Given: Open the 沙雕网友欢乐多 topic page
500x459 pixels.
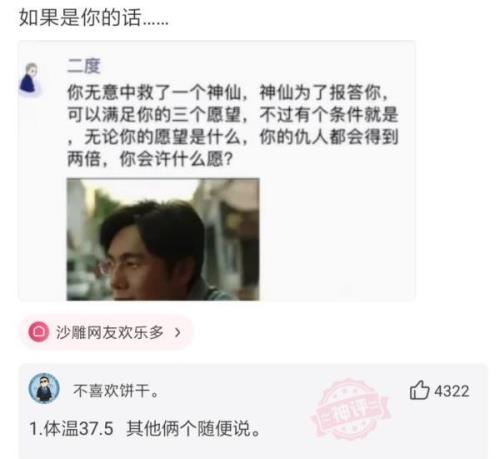Looking at the screenshot, I should (x=106, y=332).
